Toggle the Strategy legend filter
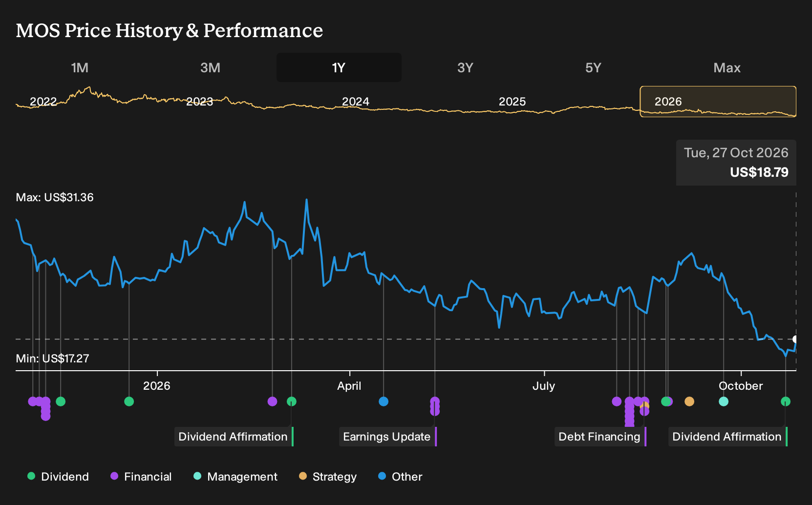The height and width of the screenshot is (505, 812). (x=328, y=477)
